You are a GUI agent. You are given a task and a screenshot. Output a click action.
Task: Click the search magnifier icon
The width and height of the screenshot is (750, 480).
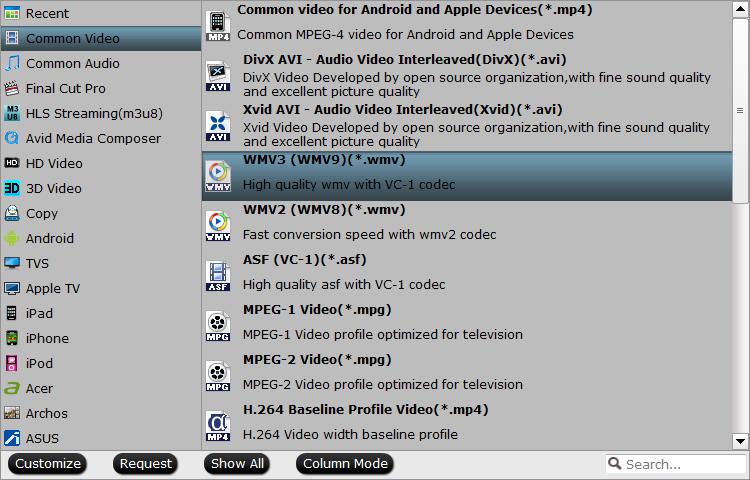(615, 463)
